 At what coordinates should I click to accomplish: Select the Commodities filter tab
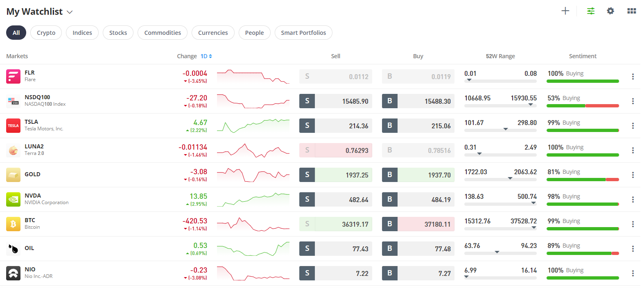(x=163, y=33)
